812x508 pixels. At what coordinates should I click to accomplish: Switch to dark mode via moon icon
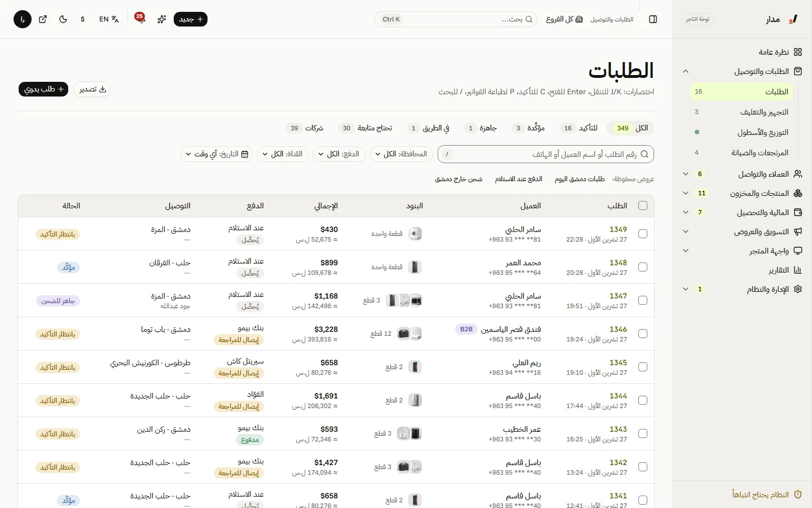click(x=63, y=19)
